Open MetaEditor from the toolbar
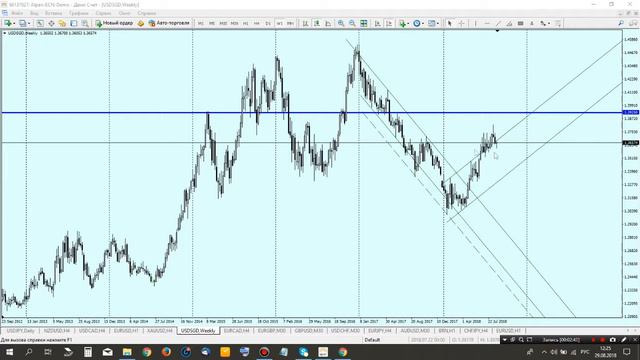The width and height of the screenshot is (640, 360). click(x=140, y=23)
